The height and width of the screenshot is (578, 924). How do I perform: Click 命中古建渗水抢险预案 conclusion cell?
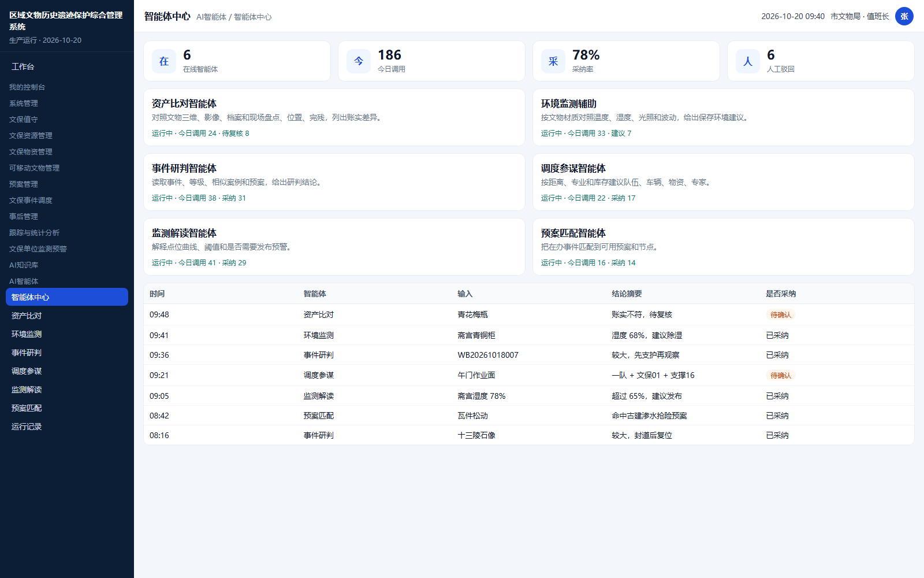tap(650, 416)
